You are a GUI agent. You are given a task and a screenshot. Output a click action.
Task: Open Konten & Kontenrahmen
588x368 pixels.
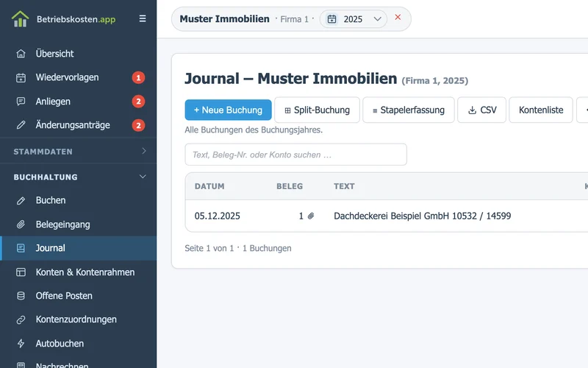pos(79,272)
